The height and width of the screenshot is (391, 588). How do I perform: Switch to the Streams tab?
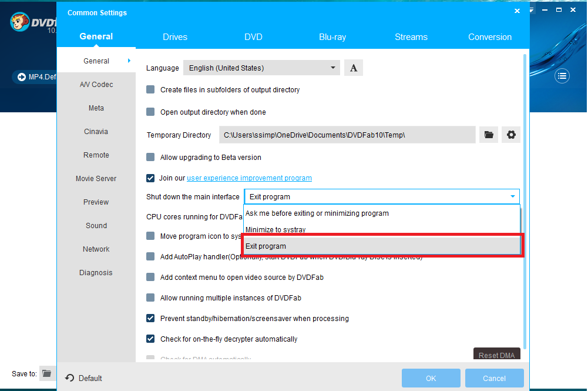(x=411, y=37)
